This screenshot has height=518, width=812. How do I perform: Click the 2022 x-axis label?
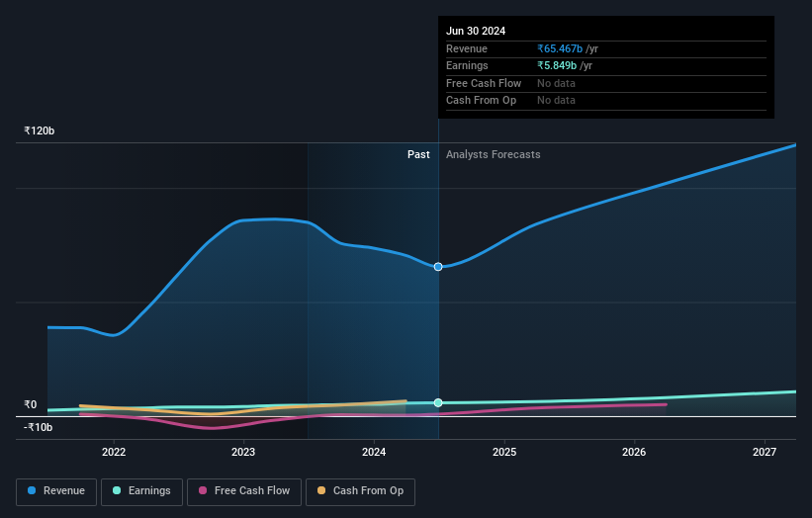pos(114,452)
